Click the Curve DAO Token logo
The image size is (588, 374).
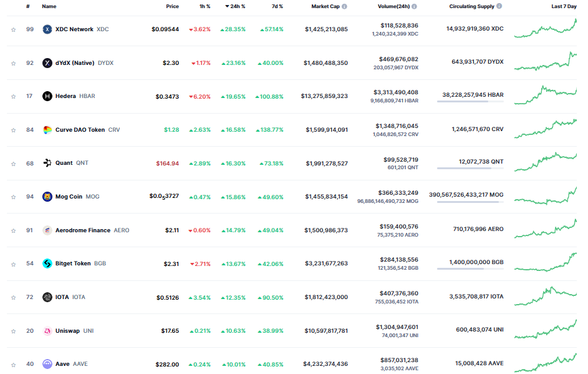(47, 130)
